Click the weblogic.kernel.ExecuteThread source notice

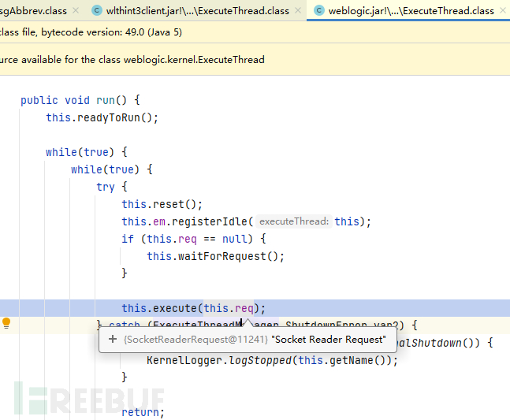coord(134,59)
